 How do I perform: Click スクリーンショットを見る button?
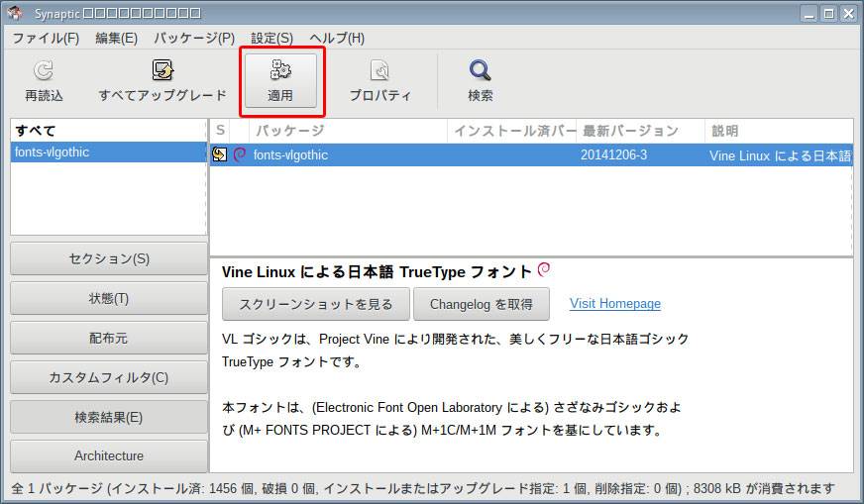point(316,304)
